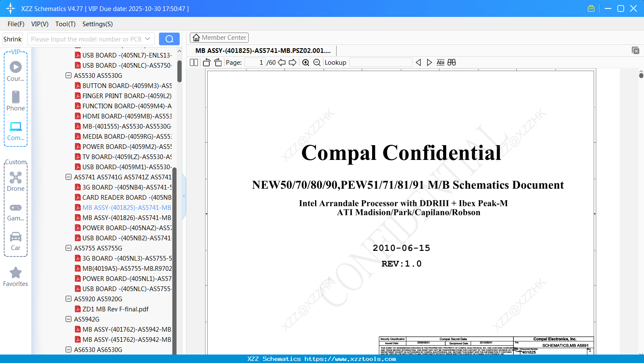Collapse the left panel with side handle
Screen dimensions: 644x363
pyautogui.click(x=184, y=195)
